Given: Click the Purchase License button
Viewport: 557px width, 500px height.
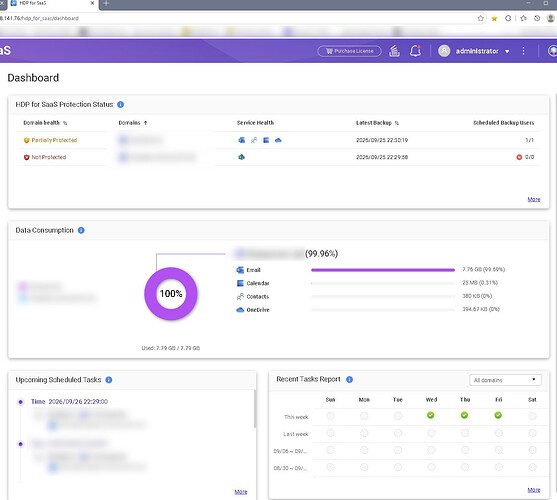Looking at the screenshot, I should click(x=349, y=51).
